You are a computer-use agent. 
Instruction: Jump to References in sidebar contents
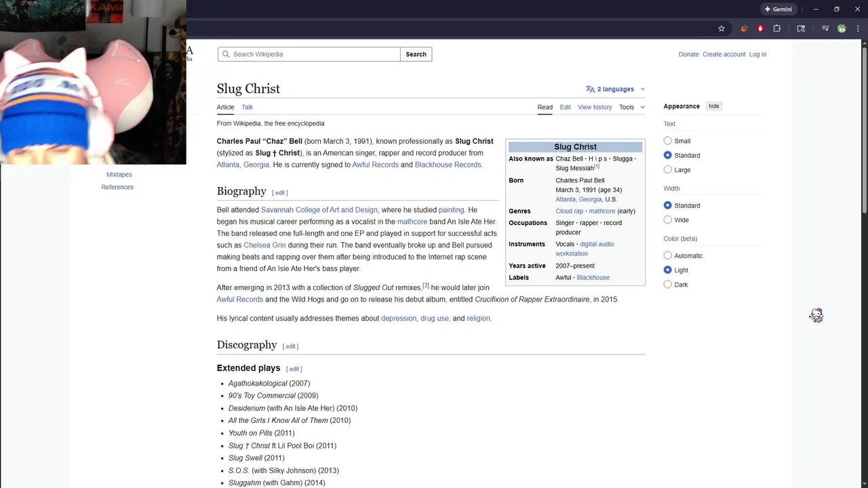click(117, 187)
